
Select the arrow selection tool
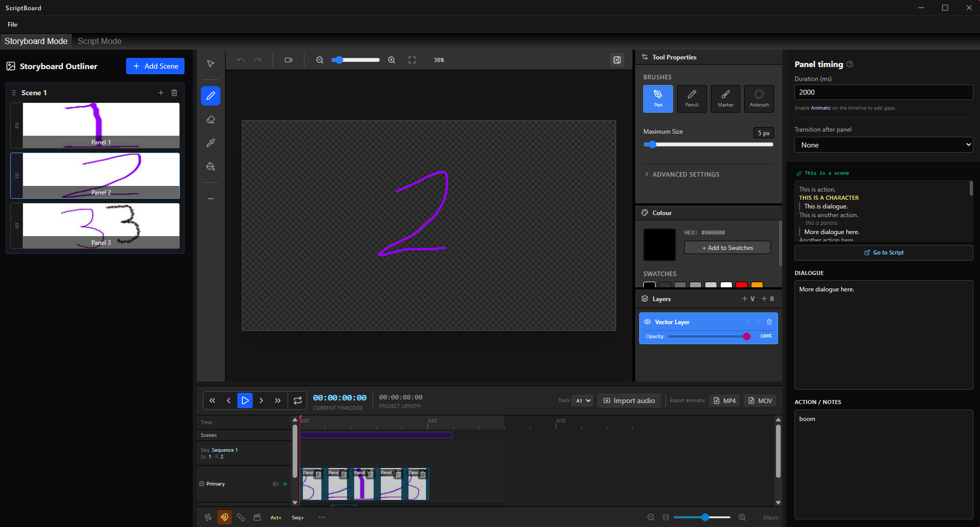pos(211,64)
